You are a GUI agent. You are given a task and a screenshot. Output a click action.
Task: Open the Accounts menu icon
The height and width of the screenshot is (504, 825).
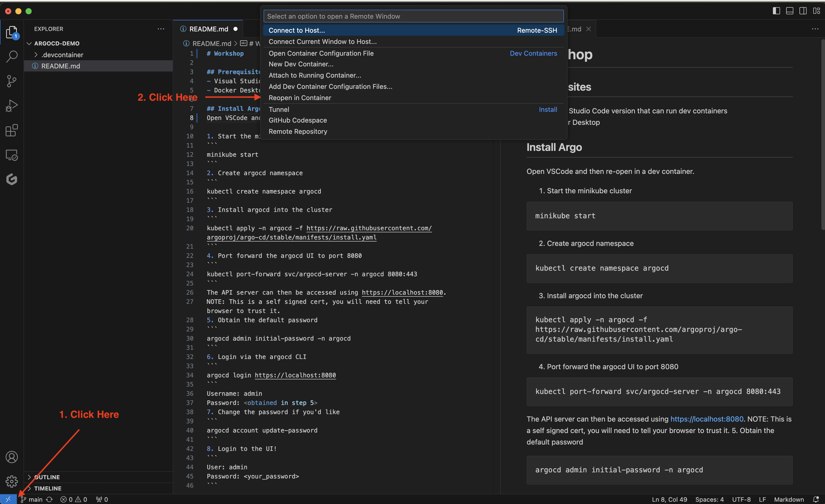pyautogui.click(x=12, y=457)
